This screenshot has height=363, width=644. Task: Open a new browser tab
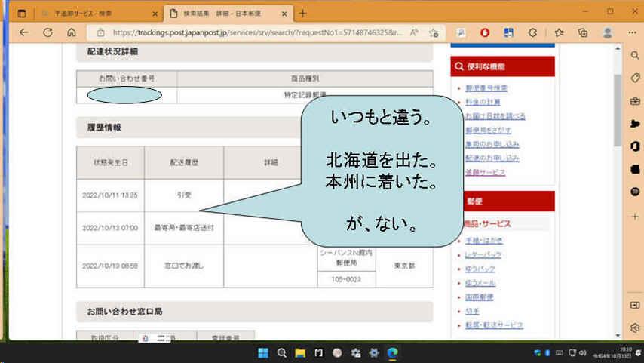(x=302, y=14)
